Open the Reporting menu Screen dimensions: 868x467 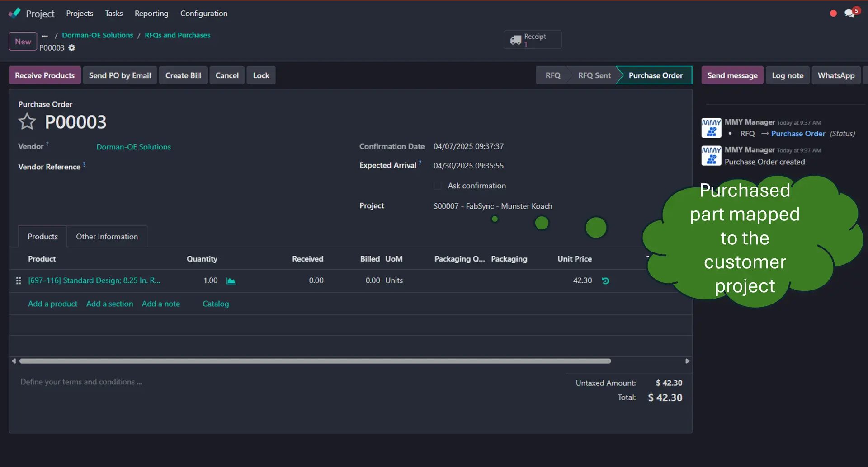pyautogui.click(x=151, y=14)
